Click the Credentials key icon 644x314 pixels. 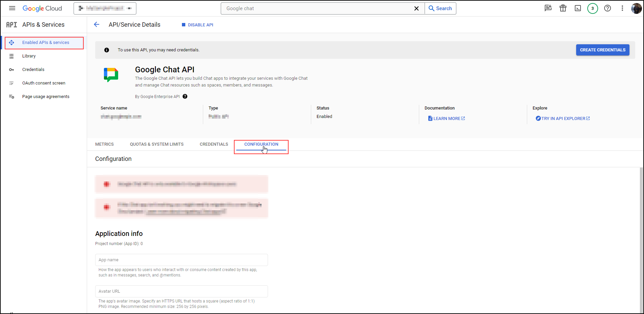tap(11, 70)
